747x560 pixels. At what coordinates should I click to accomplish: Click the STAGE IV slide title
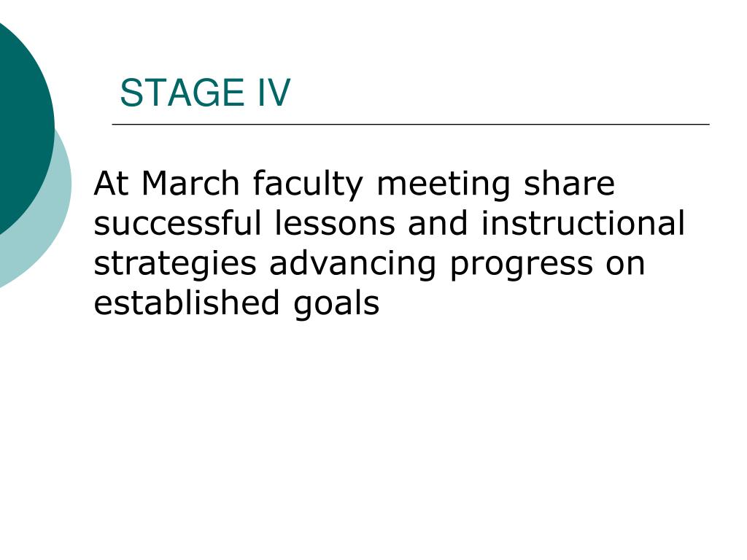pos(205,93)
